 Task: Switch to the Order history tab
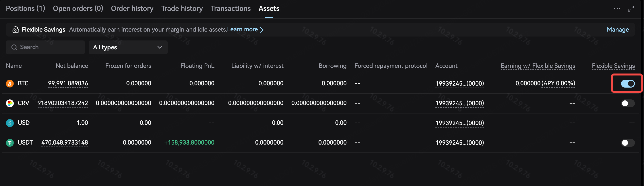click(x=132, y=8)
